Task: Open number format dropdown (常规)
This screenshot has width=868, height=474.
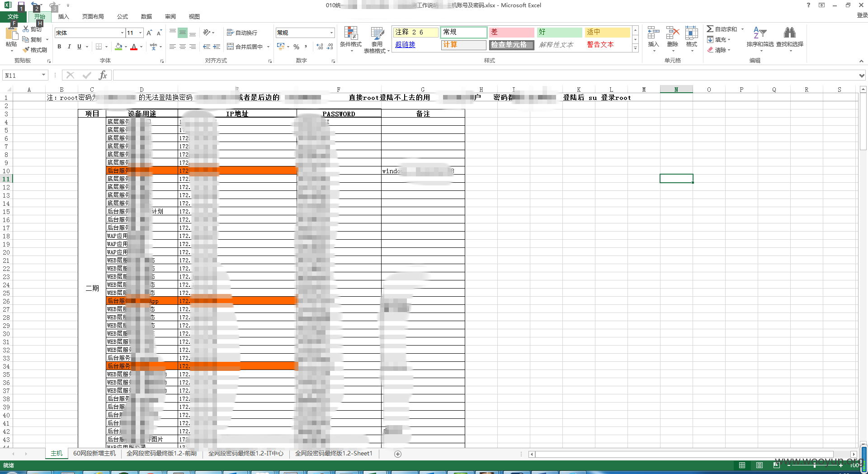Action: (x=331, y=33)
